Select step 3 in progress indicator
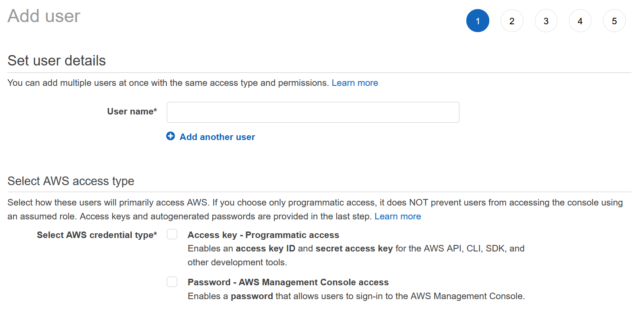Image resolution: width=644 pixels, height=323 pixels. coord(546,21)
